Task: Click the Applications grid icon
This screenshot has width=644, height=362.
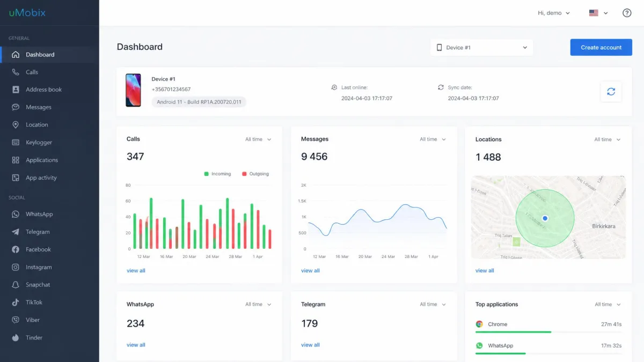Action: 15,160
